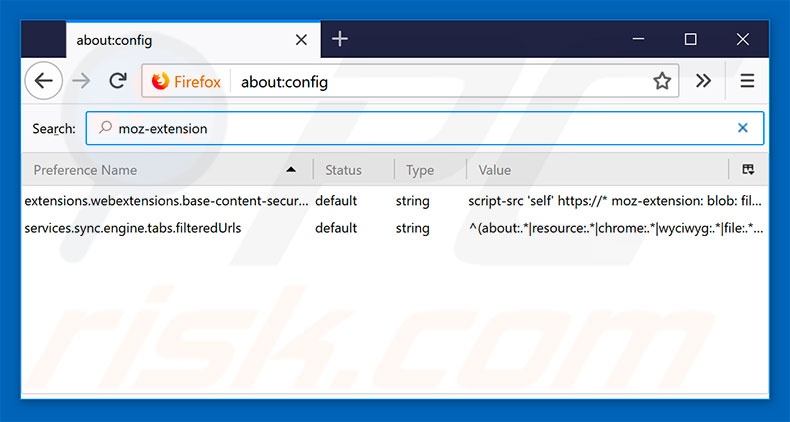
Task: Click the default status of the filteredUrls row
Action: click(336, 228)
